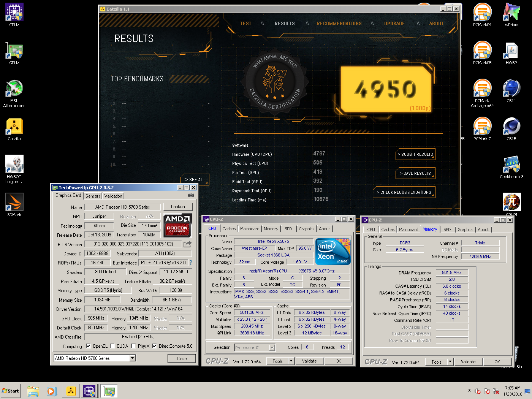The width and height of the screenshot is (532, 399).
Task: Click the GPU name field in GPU-Z
Action: tap(122, 207)
